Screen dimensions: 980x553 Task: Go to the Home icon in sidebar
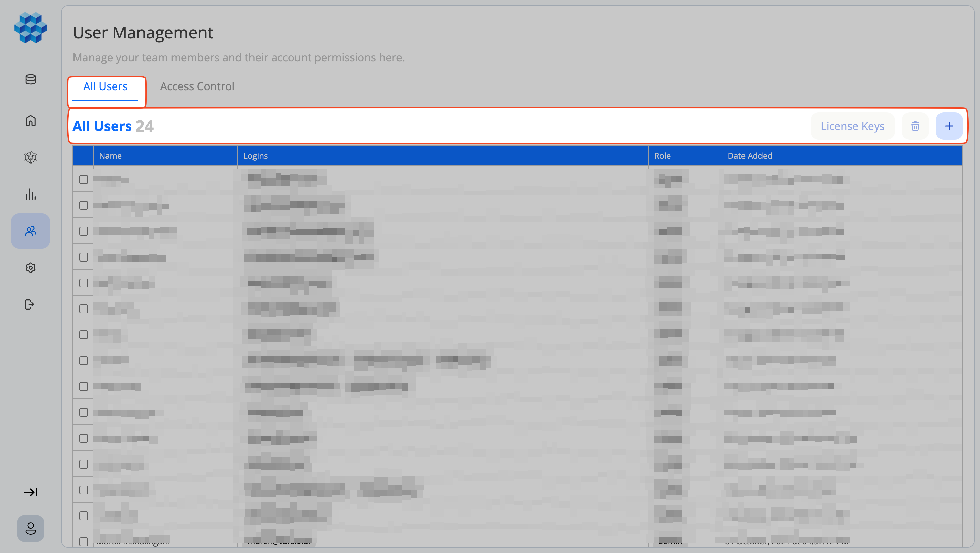30,120
